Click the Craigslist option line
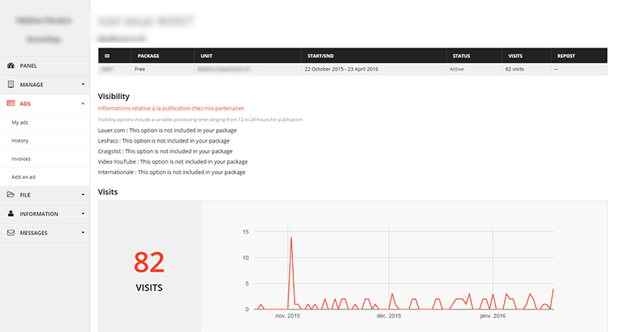644x332 pixels. (165, 151)
